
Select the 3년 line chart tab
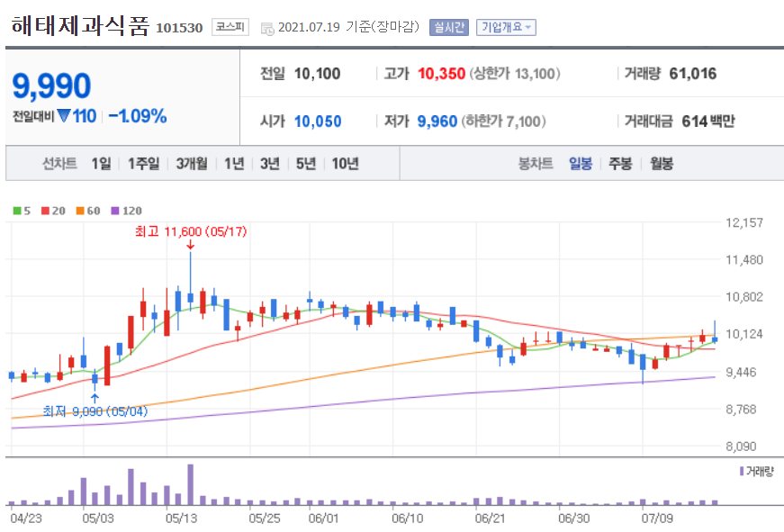(270, 164)
